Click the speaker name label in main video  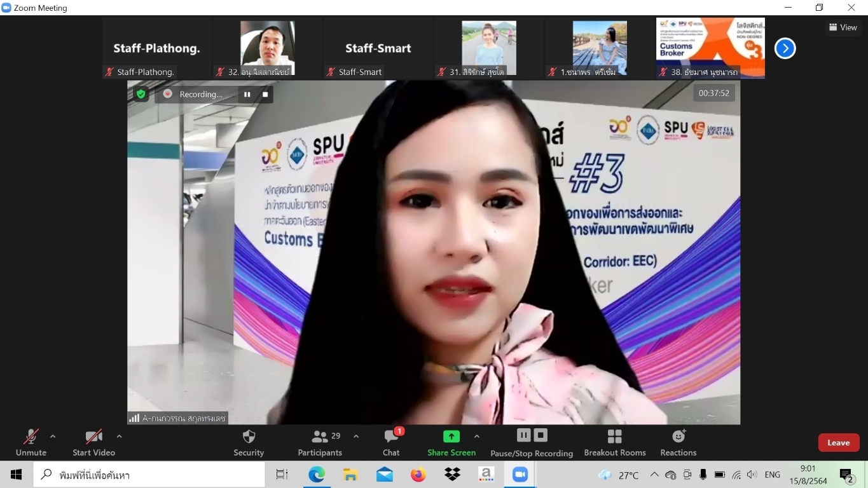point(178,418)
